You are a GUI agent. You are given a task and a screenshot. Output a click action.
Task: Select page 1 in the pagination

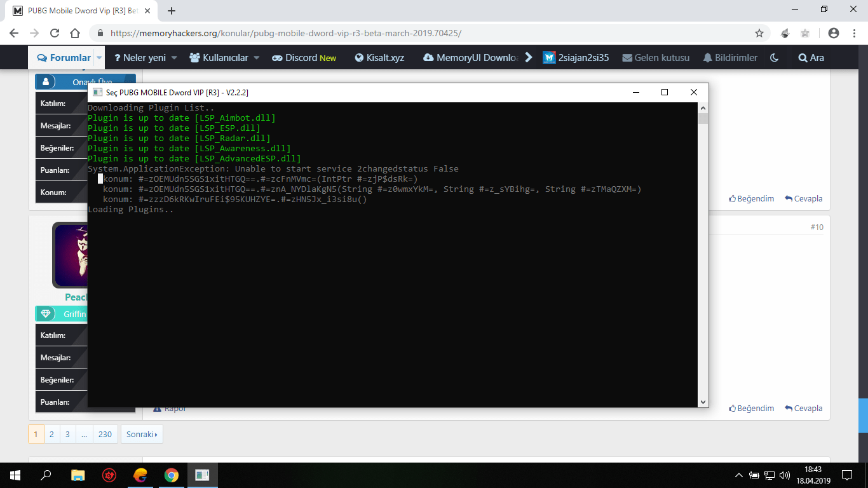point(36,435)
